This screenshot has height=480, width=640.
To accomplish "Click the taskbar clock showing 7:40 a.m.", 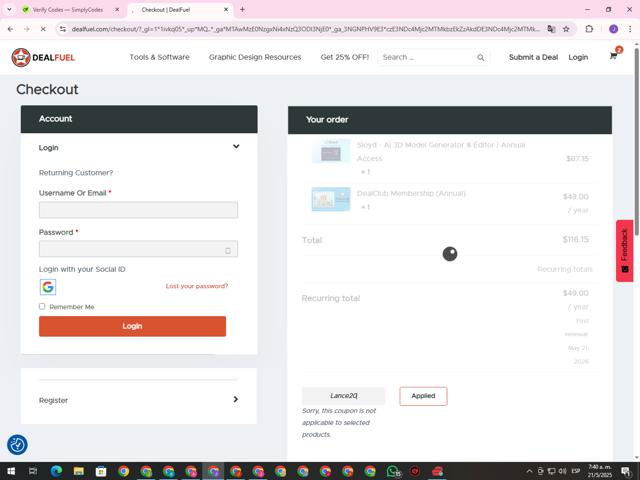I will (x=600, y=471).
